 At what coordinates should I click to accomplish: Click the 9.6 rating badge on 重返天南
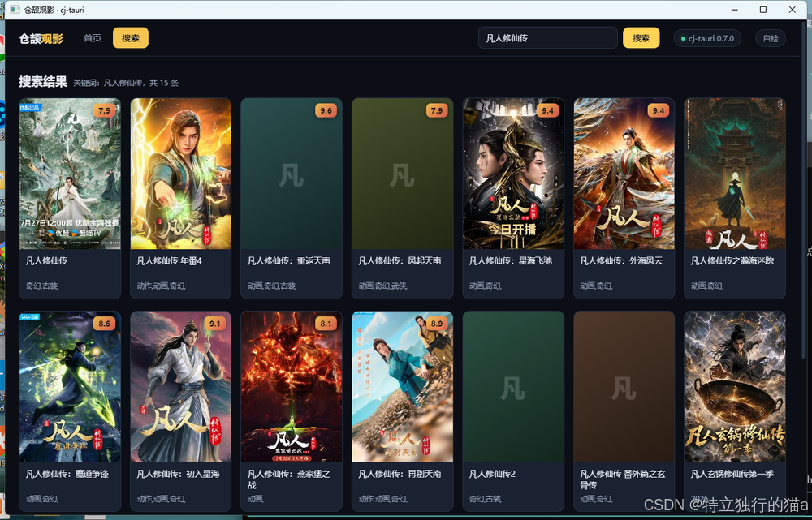[x=326, y=110]
